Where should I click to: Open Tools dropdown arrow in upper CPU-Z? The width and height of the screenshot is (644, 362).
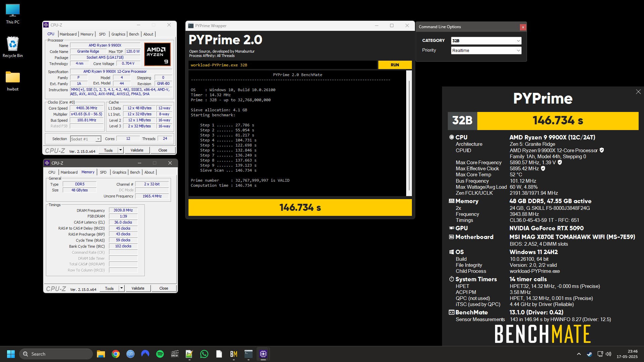pyautogui.click(x=120, y=150)
